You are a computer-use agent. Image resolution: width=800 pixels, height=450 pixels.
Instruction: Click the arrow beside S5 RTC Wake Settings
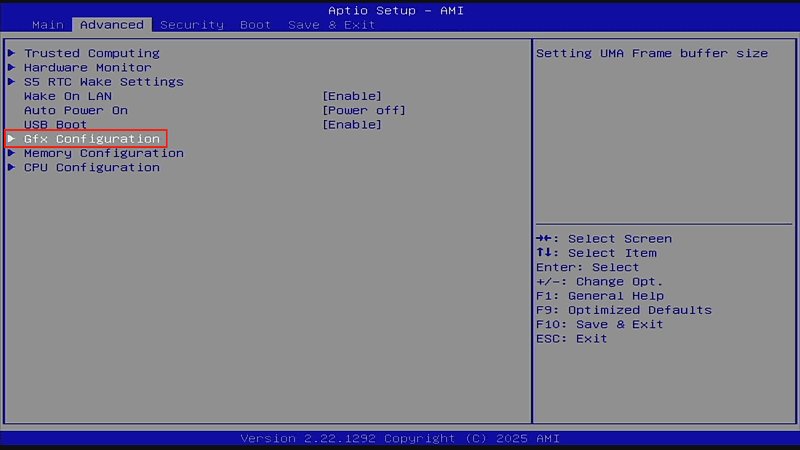pos(11,81)
